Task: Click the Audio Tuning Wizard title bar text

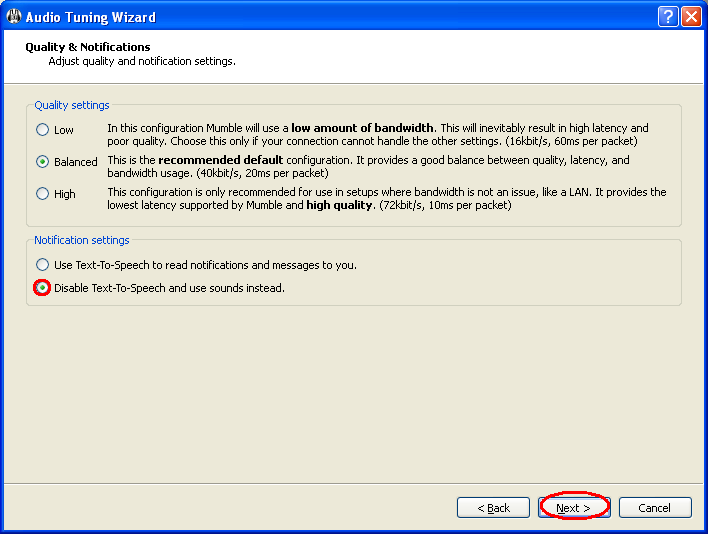Action: [x=90, y=17]
